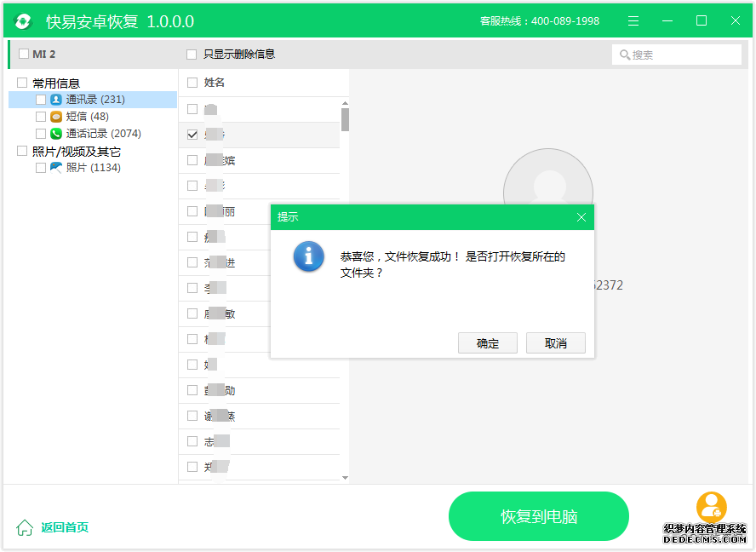Click the contacts icon next to 通讯录
The width and height of the screenshot is (756, 552).
click(56, 100)
